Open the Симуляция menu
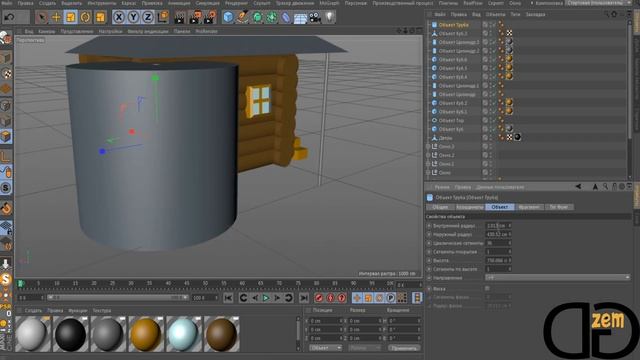Screen dimensions: 640x360 [207, 3]
